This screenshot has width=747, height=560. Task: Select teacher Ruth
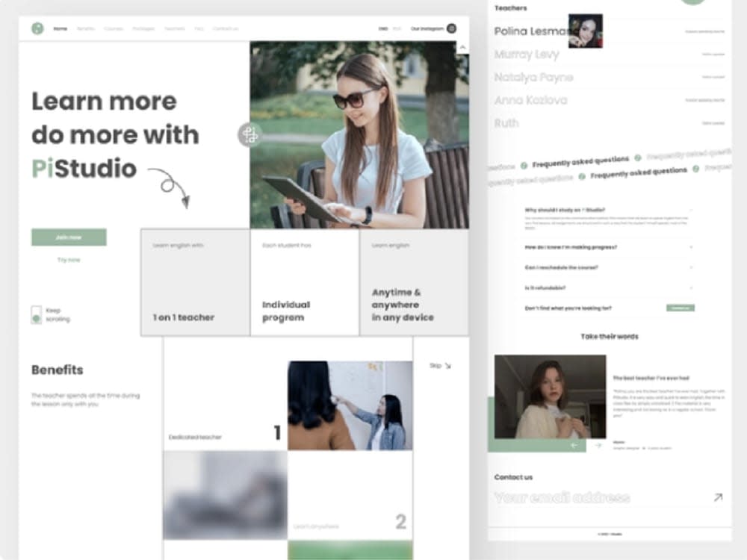coord(506,123)
